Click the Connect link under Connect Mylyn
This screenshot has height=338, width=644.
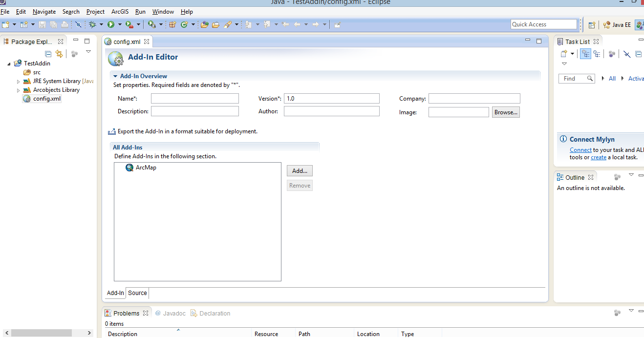(x=580, y=150)
